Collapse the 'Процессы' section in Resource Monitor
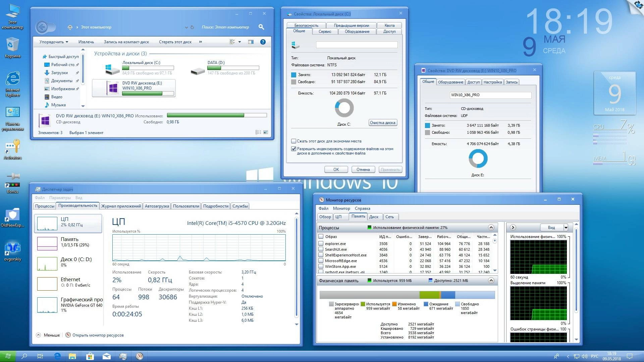644x362 pixels. click(x=491, y=228)
